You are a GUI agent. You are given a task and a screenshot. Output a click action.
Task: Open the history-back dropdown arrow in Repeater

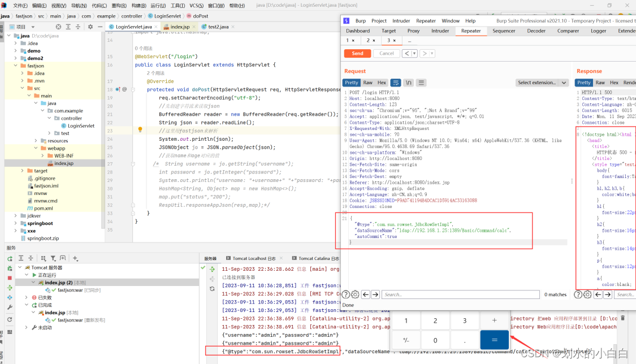coord(414,54)
